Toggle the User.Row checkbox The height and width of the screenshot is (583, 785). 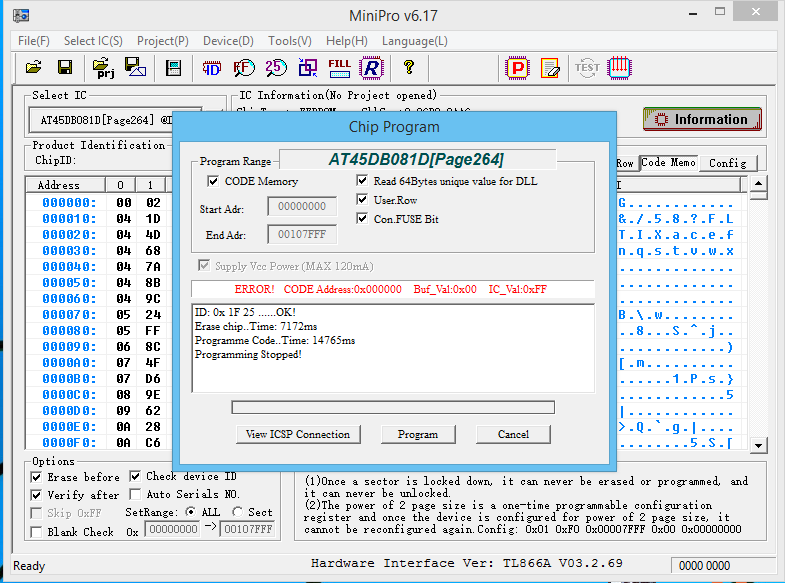point(363,200)
